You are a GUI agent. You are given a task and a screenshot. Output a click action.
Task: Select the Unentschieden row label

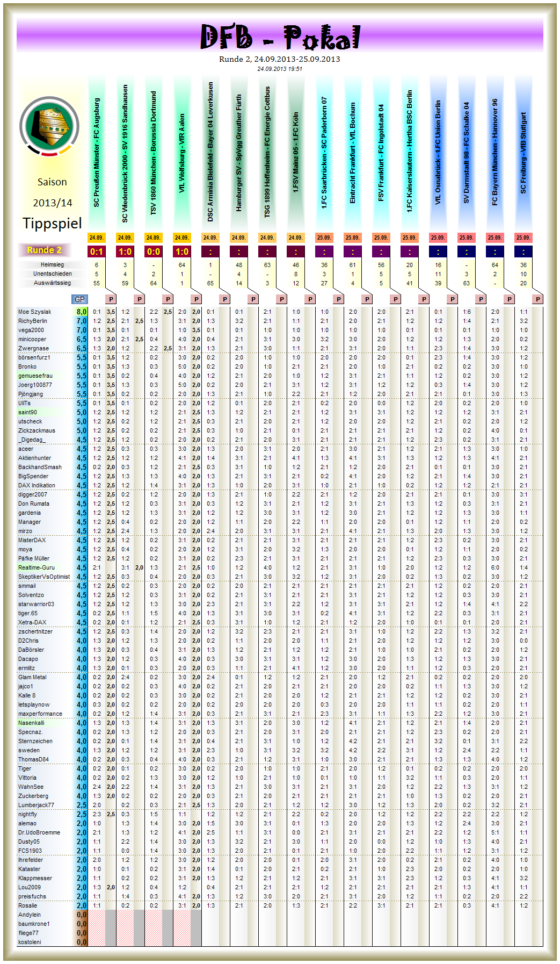pyautogui.click(x=52, y=274)
